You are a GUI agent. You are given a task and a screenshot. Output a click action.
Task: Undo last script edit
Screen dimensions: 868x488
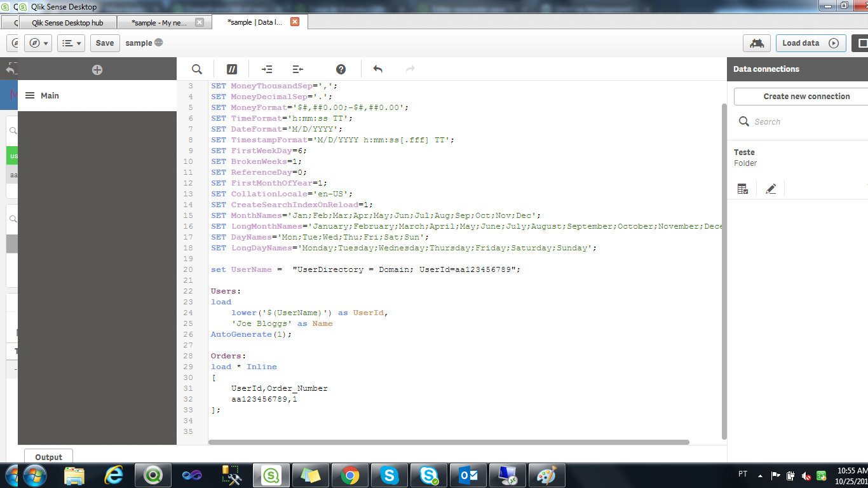pyautogui.click(x=378, y=69)
